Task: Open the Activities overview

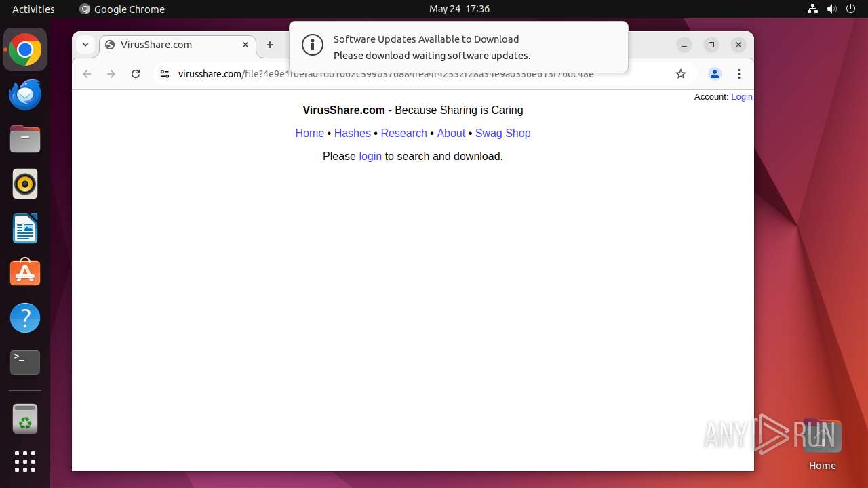Action: click(x=33, y=9)
